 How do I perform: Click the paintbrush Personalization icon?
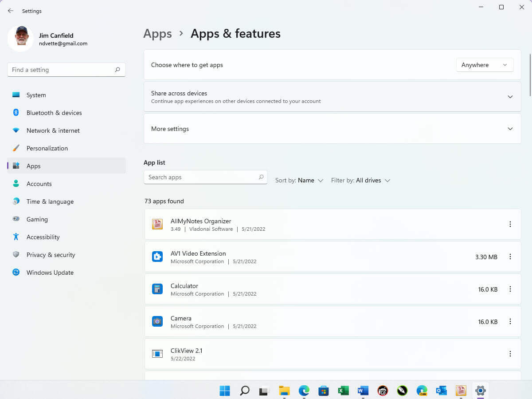tap(16, 148)
